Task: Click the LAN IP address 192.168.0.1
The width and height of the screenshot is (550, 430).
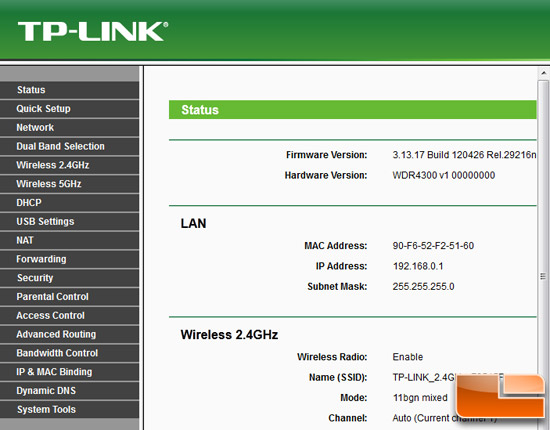Action: pos(418,266)
